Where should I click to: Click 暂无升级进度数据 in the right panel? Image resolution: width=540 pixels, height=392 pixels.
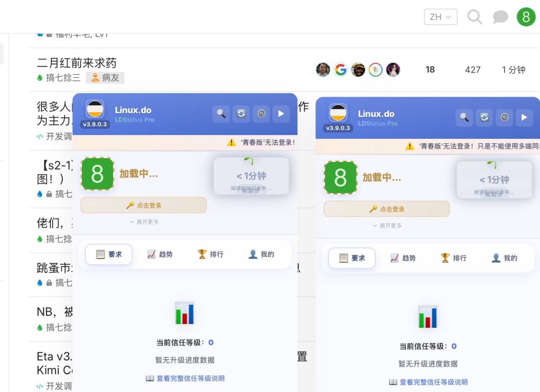pos(428,364)
